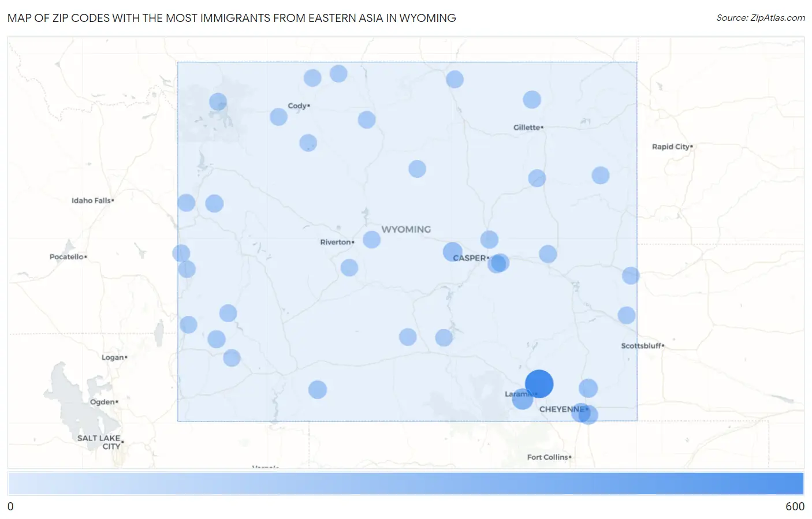Click the Fort Collins label

[x=549, y=457]
